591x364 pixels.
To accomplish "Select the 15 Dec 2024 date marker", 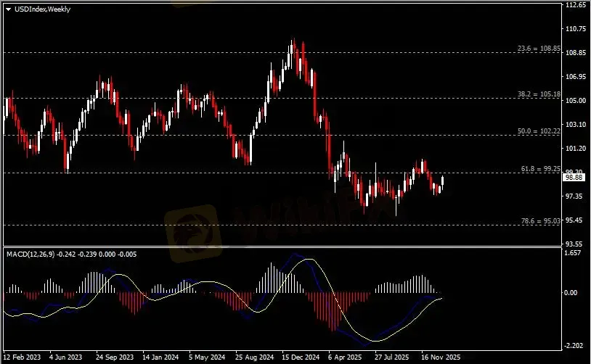I will (x=299, y=357).
